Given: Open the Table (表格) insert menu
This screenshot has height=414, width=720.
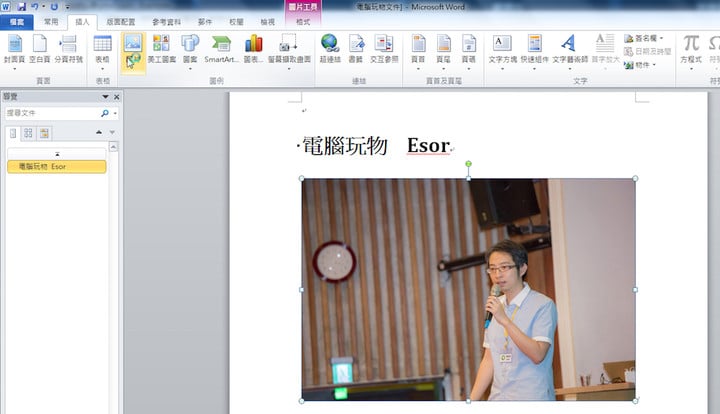Looking at the screenshot, I should pos(102,52).
